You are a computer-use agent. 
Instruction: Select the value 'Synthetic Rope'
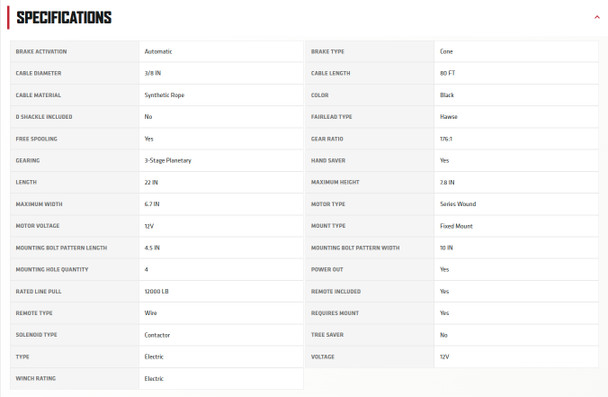pos(164,95)
